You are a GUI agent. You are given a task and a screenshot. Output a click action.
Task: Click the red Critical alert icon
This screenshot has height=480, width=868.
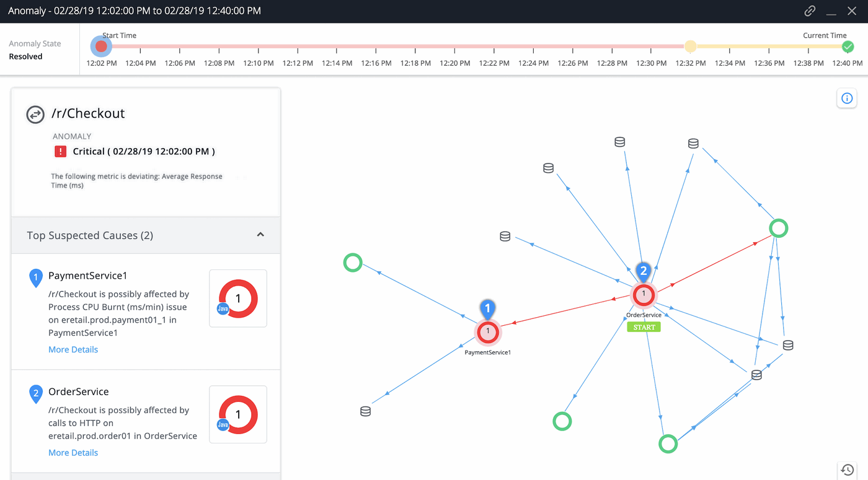(x=60, y=151)
